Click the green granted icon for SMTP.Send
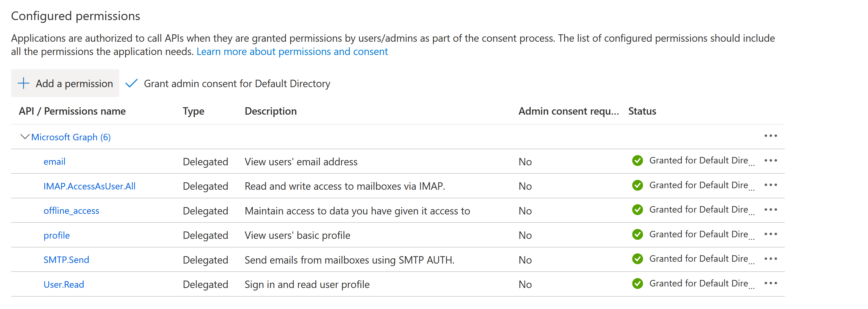 coord(637,259)
